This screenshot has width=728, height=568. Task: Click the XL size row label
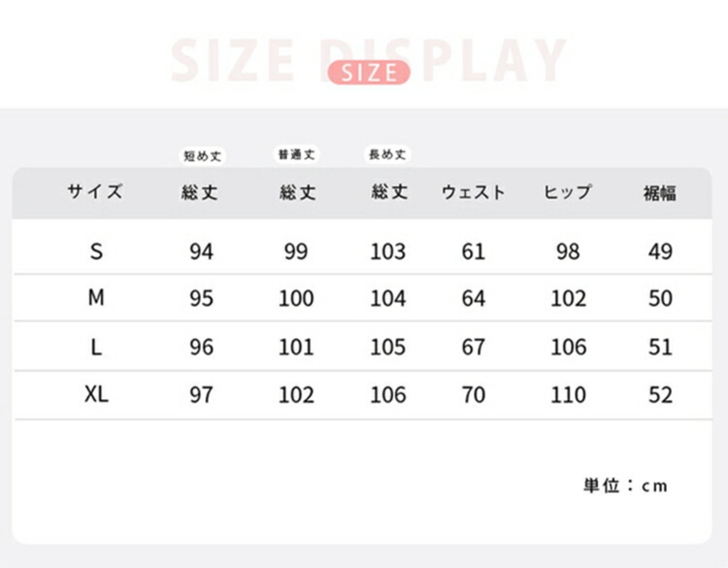coord(96,394)
